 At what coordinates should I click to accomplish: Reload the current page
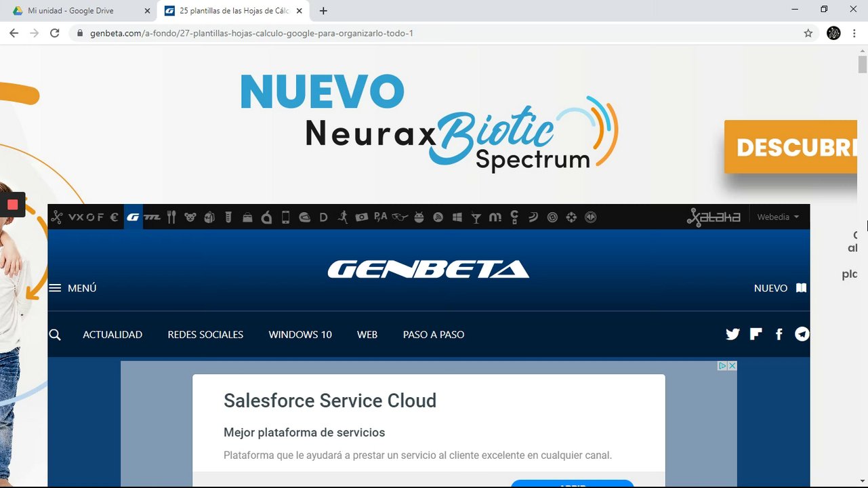(55, 33)
